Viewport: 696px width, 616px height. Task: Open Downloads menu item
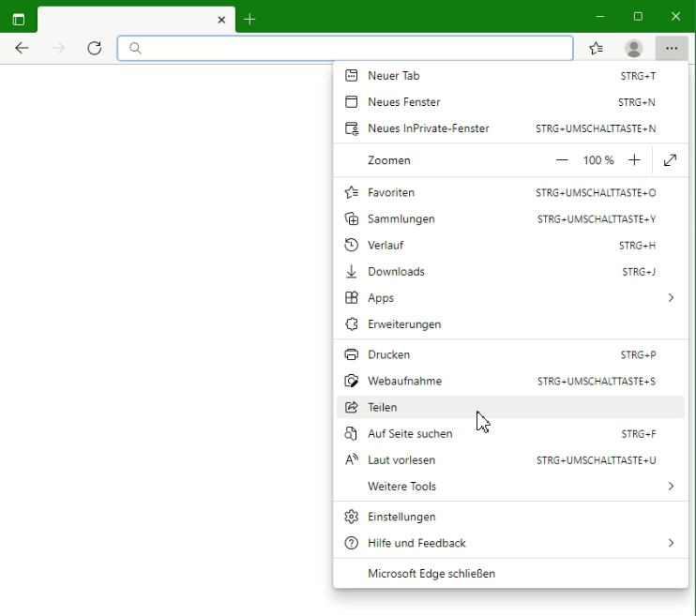click(510, 272)
